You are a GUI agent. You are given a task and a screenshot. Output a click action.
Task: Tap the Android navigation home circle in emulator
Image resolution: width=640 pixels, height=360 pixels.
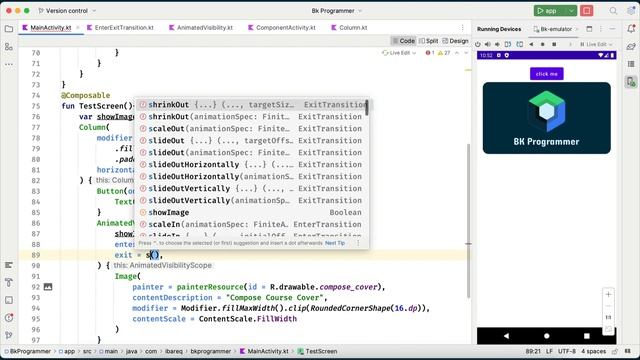point(547,336)
